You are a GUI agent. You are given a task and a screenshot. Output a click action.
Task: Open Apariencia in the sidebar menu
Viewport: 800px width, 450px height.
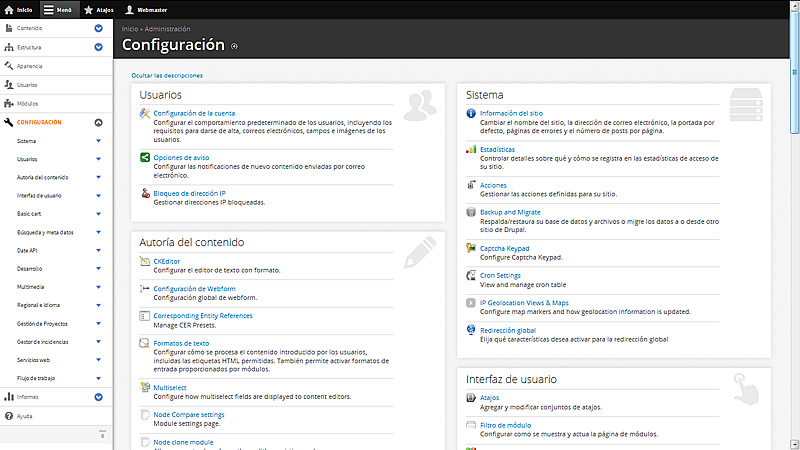tap(30, 66)
